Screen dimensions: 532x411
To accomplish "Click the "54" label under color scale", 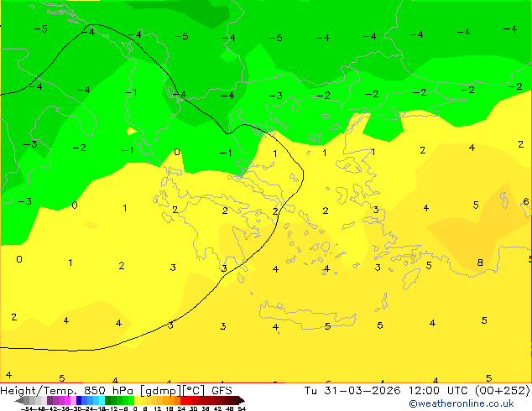I will coord(242,409).
